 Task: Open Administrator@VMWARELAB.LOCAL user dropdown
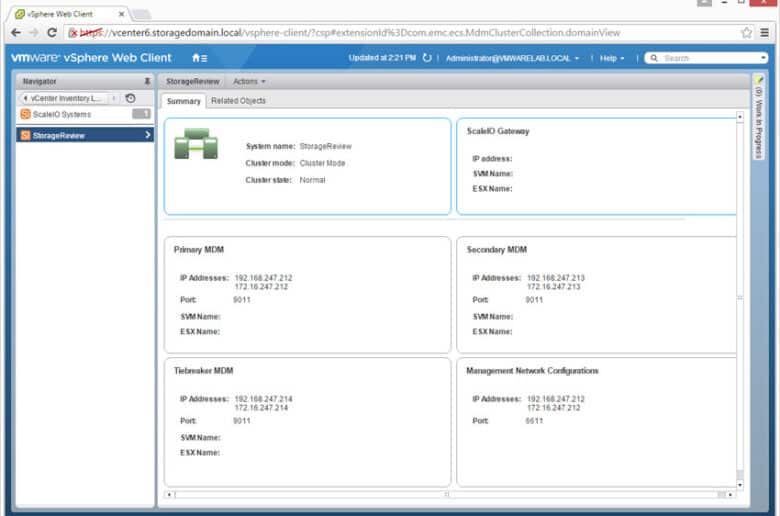point(512,58)
